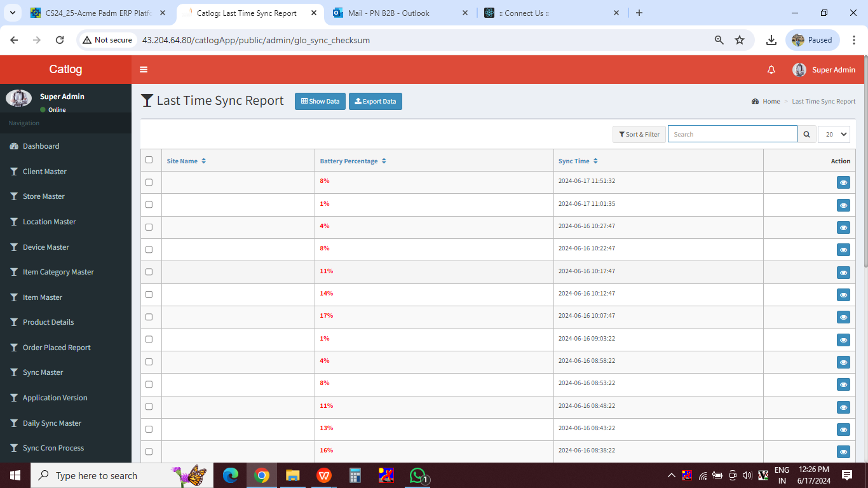Viewport: 868px width, 488px height.
Task: Open the notifications bell
Action: tap(771, 70)
